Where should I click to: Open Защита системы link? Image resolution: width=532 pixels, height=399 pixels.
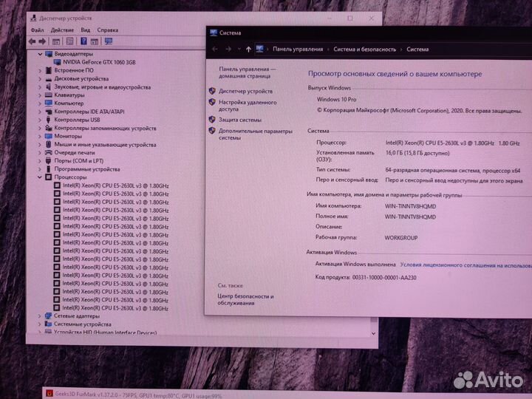point(240,120)
